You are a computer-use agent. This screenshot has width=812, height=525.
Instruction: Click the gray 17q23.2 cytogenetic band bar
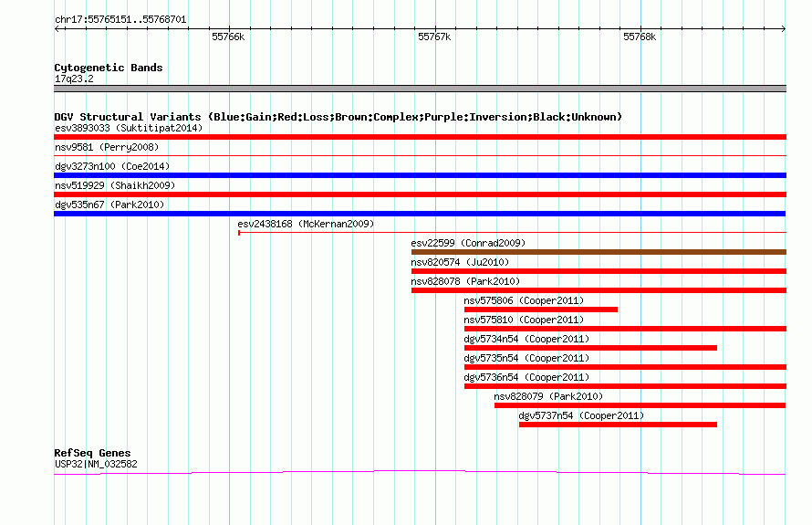coord(420,89)
